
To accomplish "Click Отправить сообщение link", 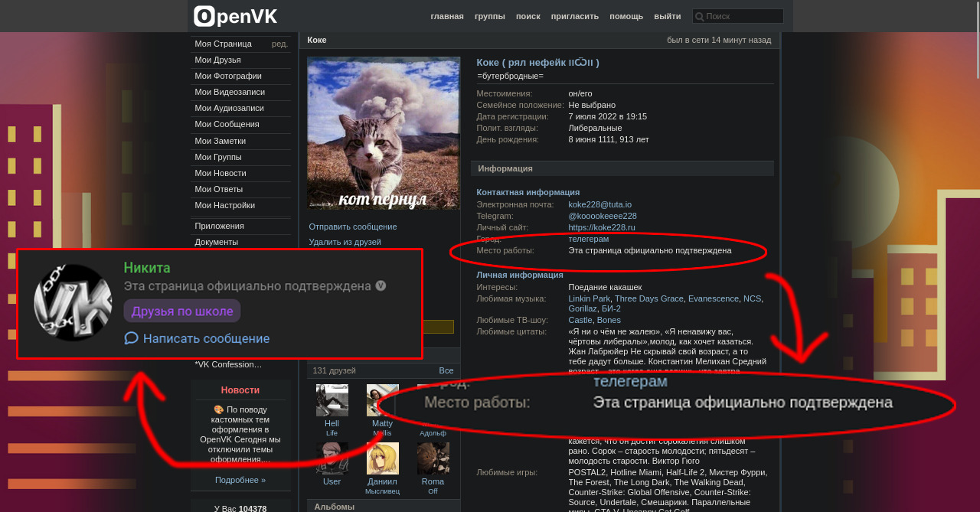I will [353, 227].
